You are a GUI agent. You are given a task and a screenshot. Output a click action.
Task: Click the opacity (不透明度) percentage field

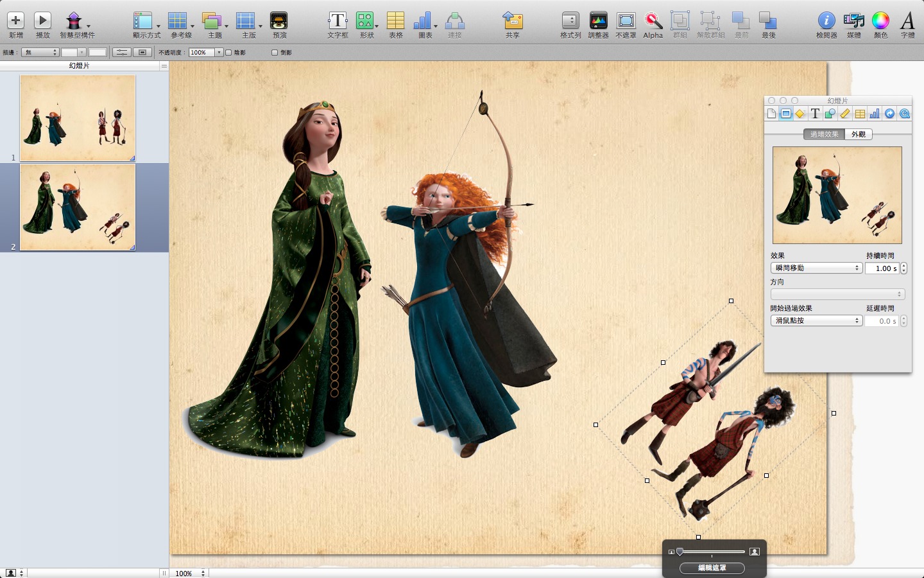pos(201,52)
